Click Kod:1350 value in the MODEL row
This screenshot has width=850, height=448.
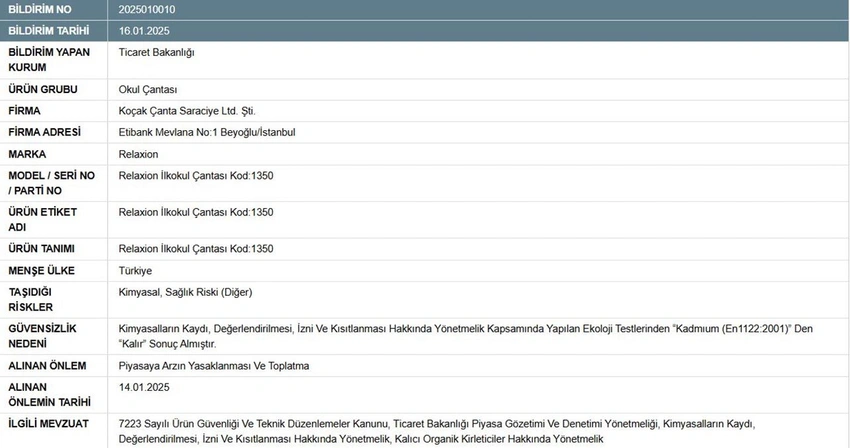click(196, 176)
